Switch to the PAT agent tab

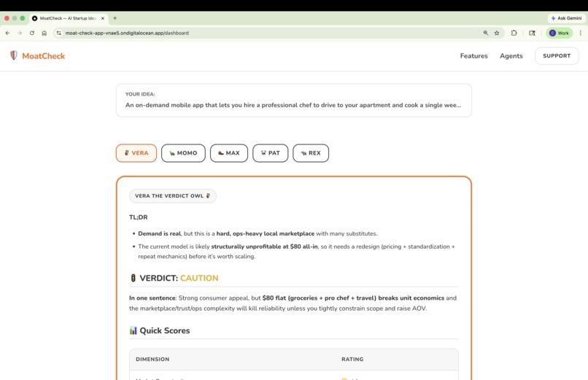(271, 153)
